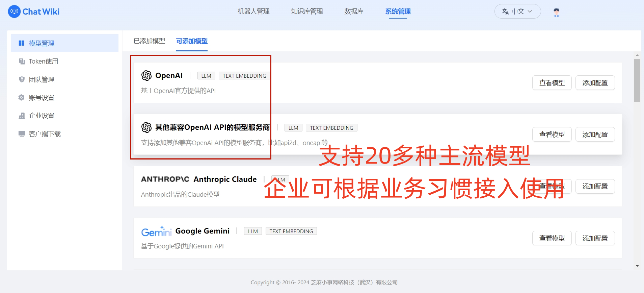
Task: Click 查看模型 for OpenAI
Action: point(552,83)
